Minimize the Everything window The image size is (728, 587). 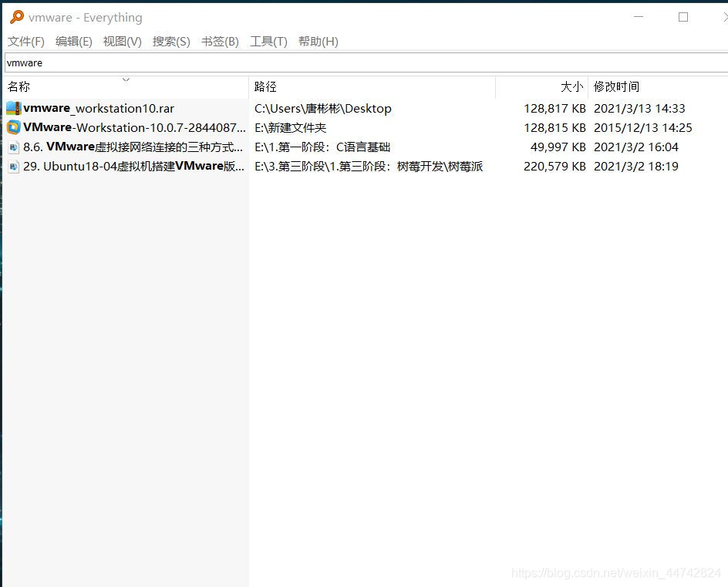click(x=639, y=17)
